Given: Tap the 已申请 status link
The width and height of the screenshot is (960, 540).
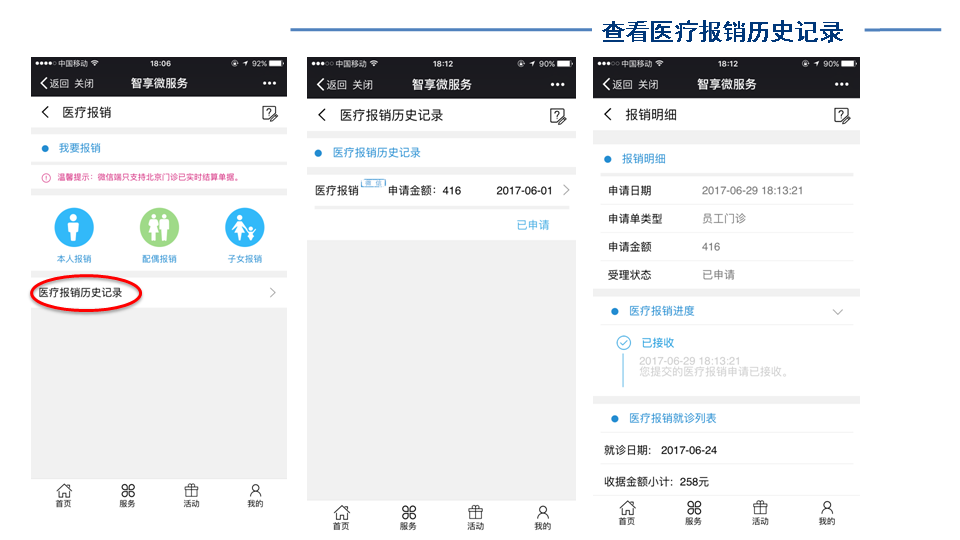Looking at the screenshot, I should 533,225.
